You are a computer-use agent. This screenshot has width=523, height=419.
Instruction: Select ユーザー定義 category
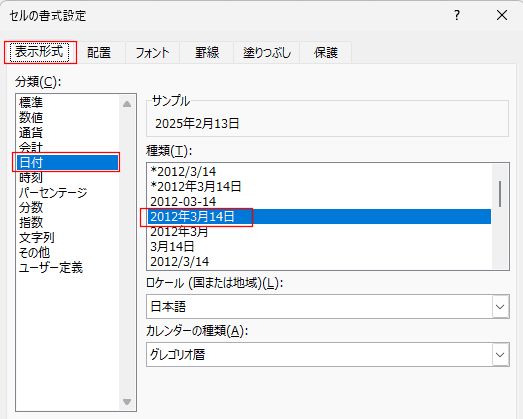(68, 268)
